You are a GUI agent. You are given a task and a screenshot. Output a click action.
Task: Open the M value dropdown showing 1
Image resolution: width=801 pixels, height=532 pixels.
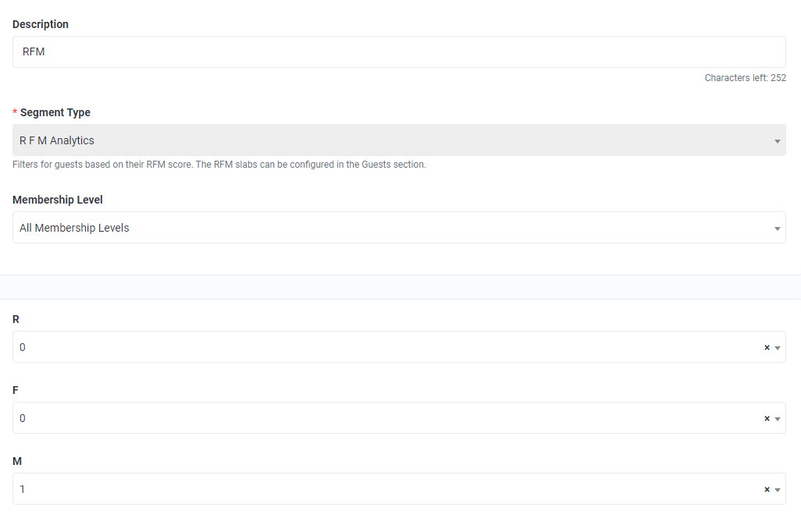(x=383, y=489)
